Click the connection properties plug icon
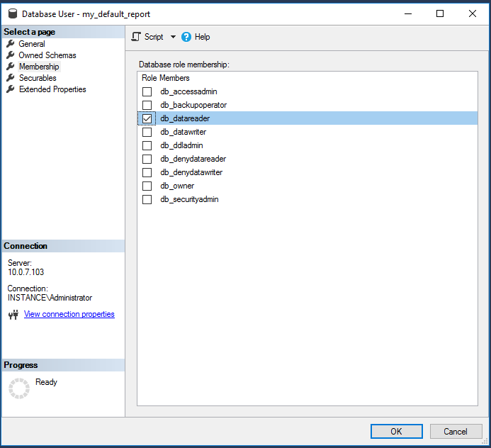 (13, 315)
